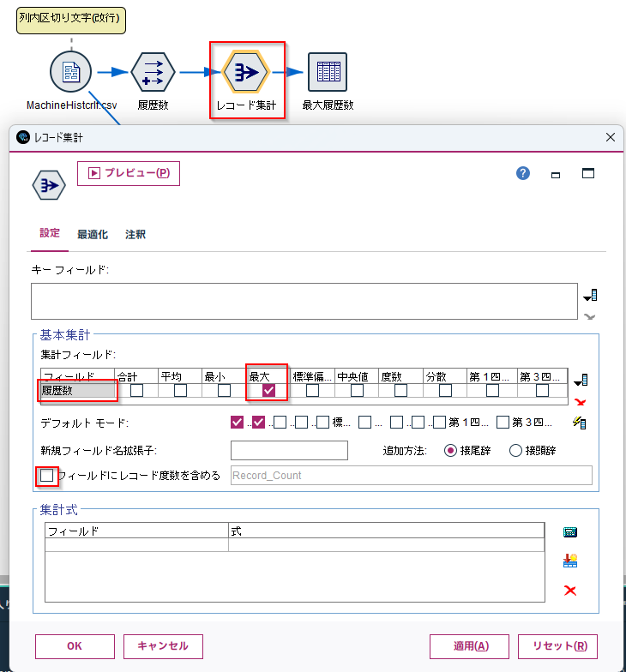Select the 履歴数 derive node on canvas

(153, 72)
